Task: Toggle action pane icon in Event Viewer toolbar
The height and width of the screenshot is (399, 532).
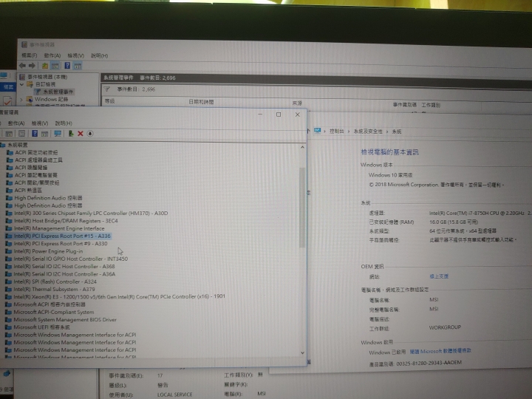Action: coord(78,66)
